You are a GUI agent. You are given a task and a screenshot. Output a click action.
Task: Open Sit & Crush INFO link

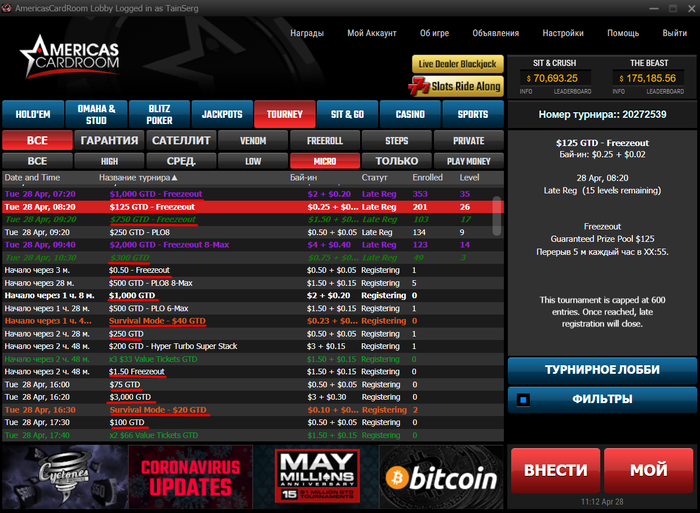[526, 92]
